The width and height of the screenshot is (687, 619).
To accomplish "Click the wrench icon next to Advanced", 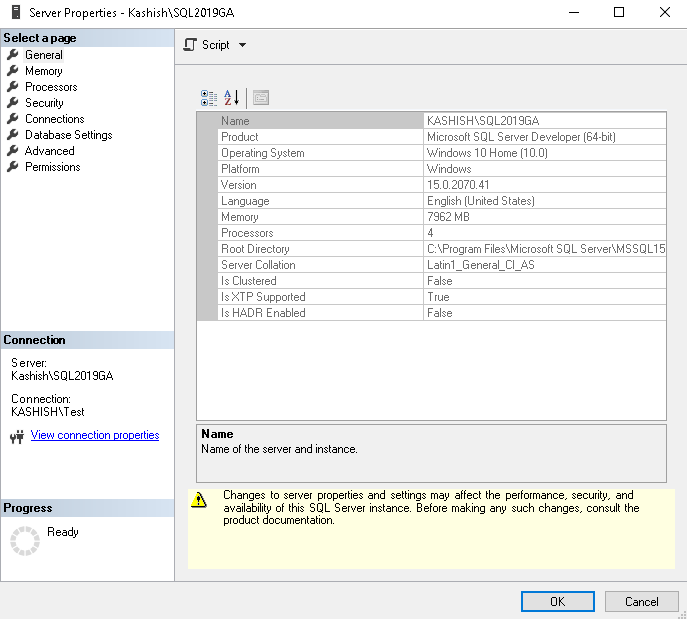I will click(13, 151).
